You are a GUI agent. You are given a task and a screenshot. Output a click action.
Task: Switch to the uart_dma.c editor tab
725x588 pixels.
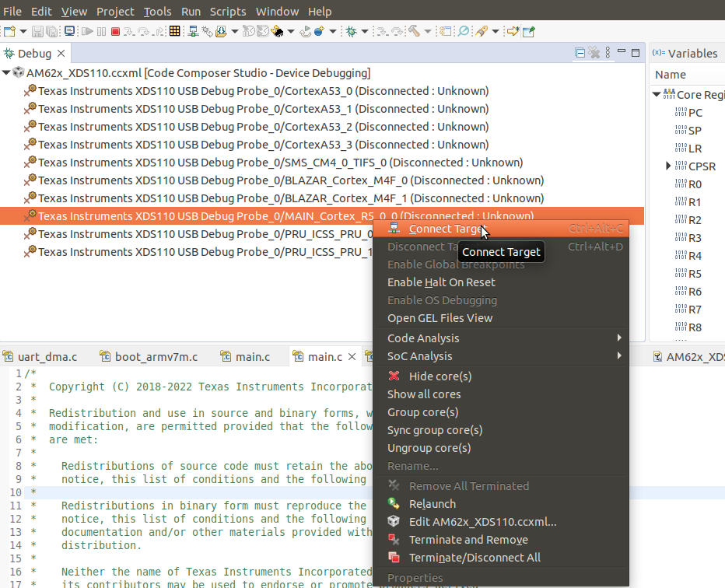[47, 357]
